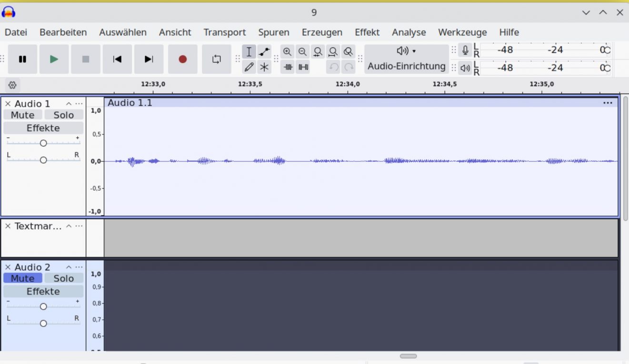Mute the Audio 1 track
Image resolution: width=629 pixels, height=364 pixels.
(22, 115)
